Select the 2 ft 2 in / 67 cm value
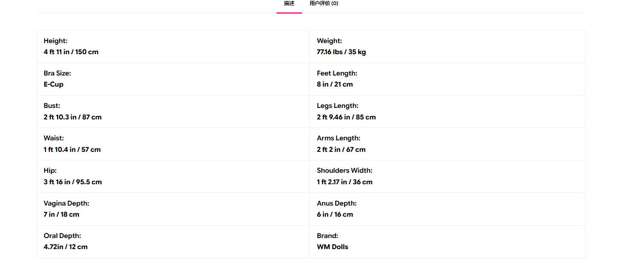Screen dimensions: 644x273 341,149
